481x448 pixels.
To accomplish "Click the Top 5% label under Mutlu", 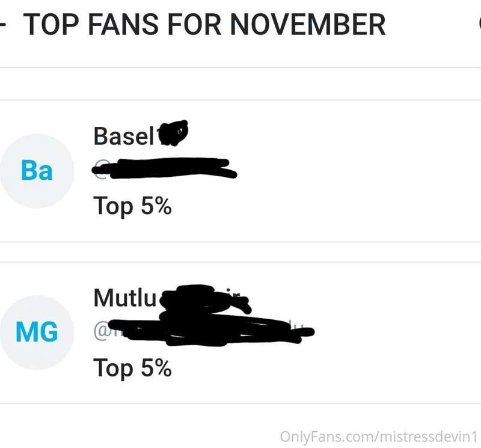I will point(132,368).
